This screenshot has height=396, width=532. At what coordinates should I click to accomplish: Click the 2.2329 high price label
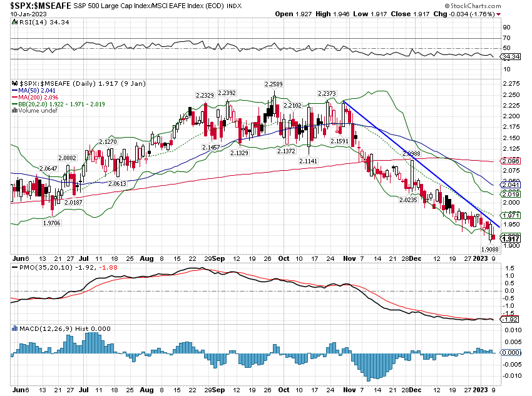205,96
